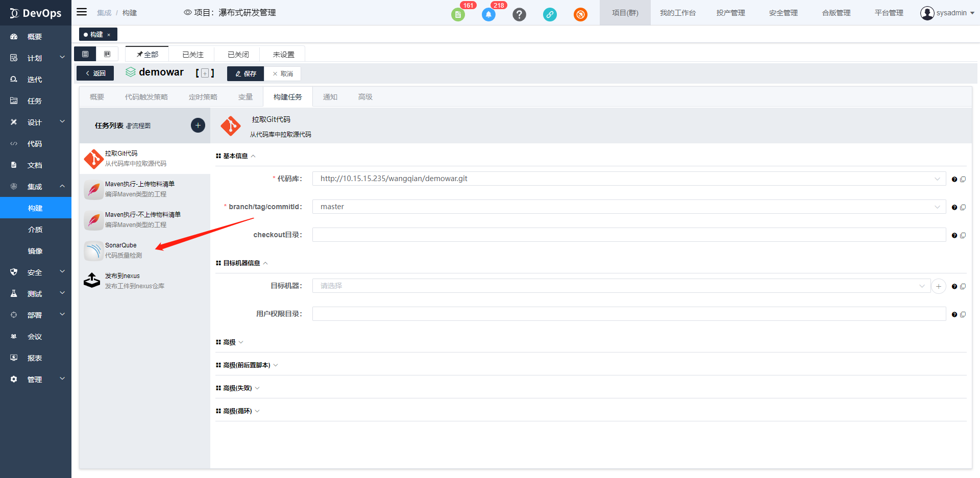Open the 变量 tab

[x=245, y=97]
